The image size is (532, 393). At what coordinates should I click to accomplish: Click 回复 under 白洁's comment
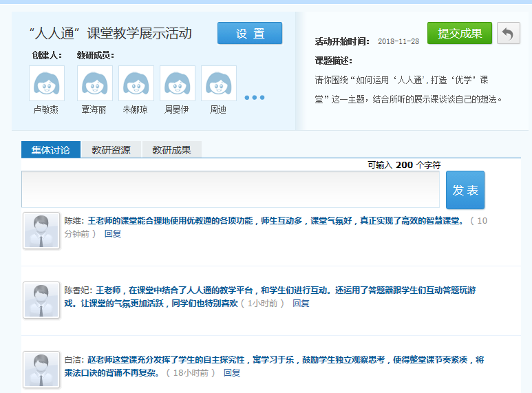coord(232,373)
